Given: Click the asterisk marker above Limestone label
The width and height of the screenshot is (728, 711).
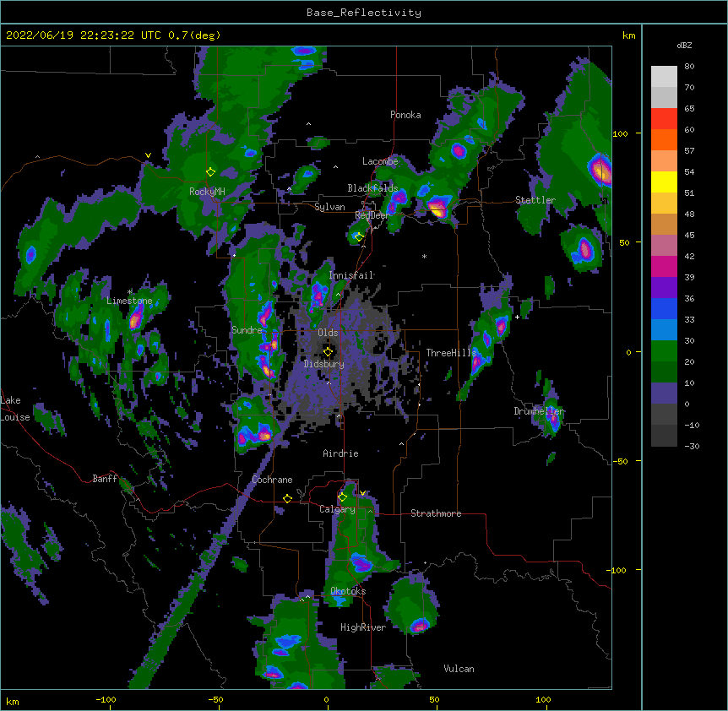Looking at the screenshot, I should (130, 292).
